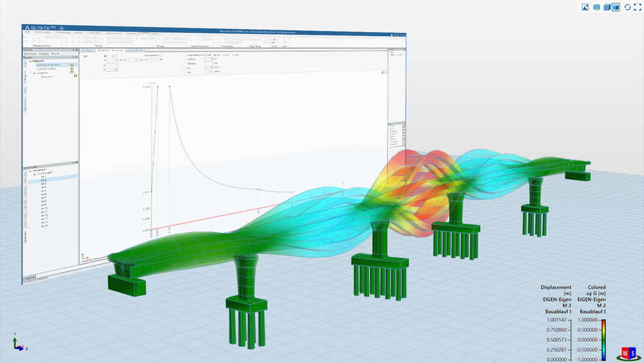Click the color gradient legend bar
The width and height of the screenshot is (644, 363).
(x=603, y=339)
